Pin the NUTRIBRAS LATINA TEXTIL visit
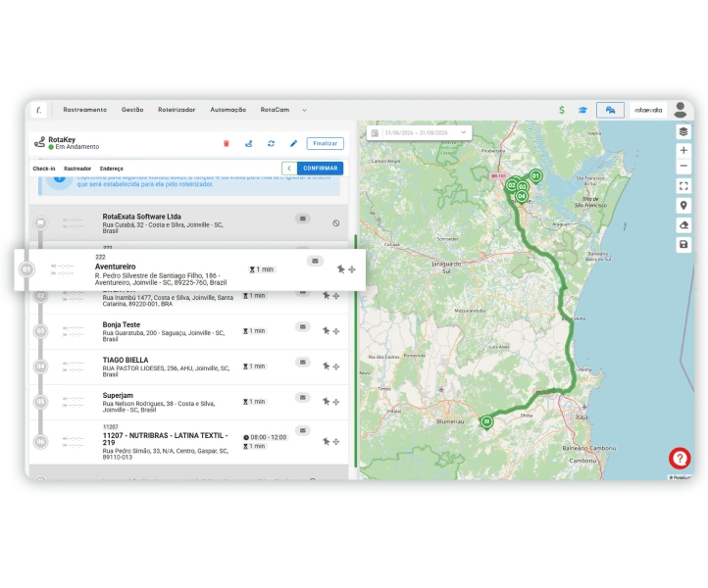This screenshot has height=588, width=708. point(326,441)
